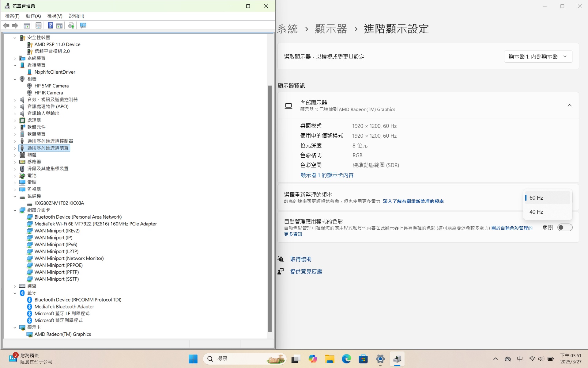The height and width of the screenshot is (368, 588).
Task: Select 信賴平台模組 2.0 device
Action: [x=52, y=52]
